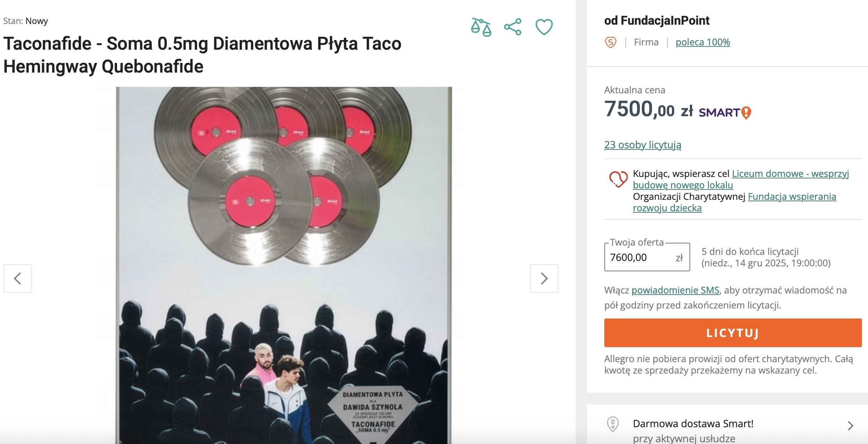868x444 pixels.
Task: View the '23 osoby licytują' bidders list
Action: [x=643, y=145]
